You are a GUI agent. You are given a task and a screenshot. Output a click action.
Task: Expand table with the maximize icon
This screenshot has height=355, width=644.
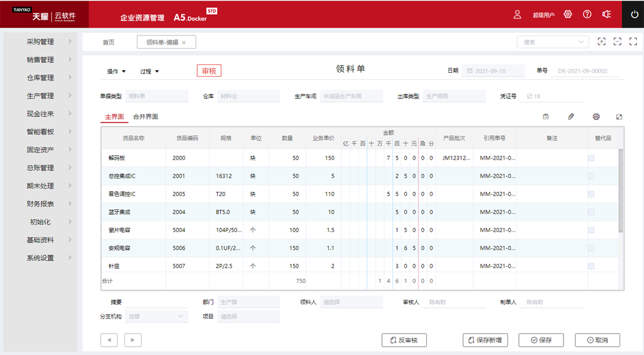(x=619, y=117)
